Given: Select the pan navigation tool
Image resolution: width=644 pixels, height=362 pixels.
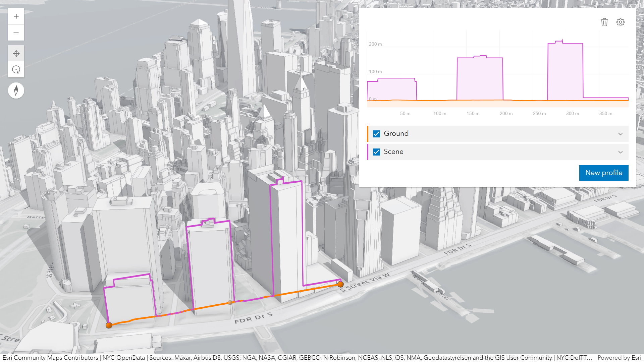Looking at the screenshot, I should [x=16, y=53].
